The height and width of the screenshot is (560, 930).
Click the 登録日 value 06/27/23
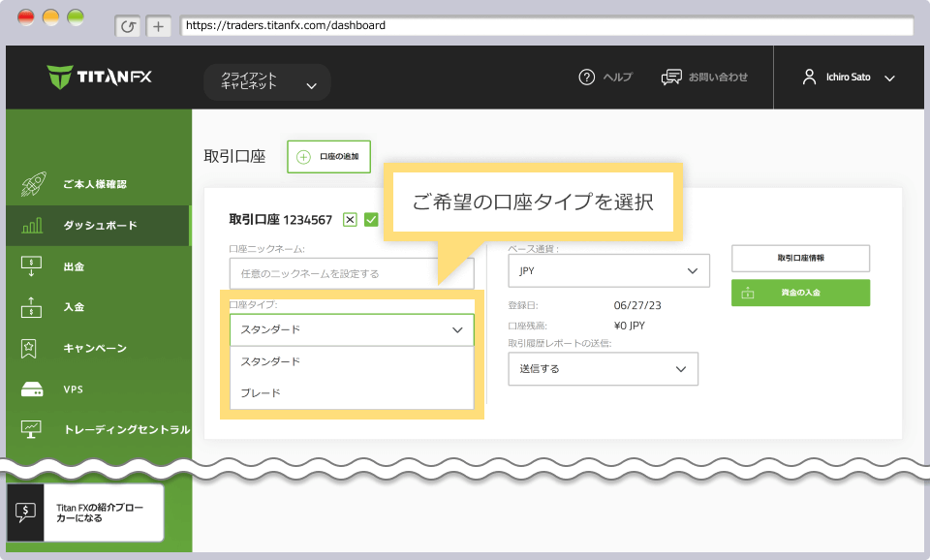coord(637,305)
